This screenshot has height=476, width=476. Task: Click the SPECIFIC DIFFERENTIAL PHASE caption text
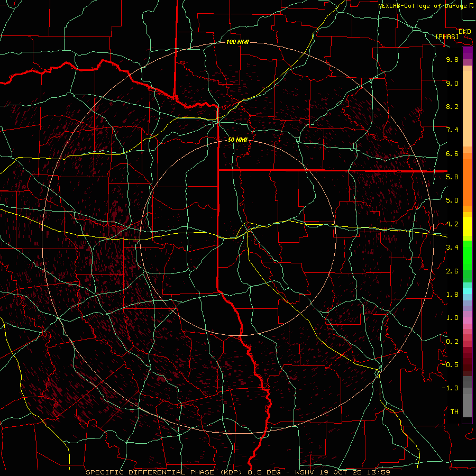pos(150,472)
